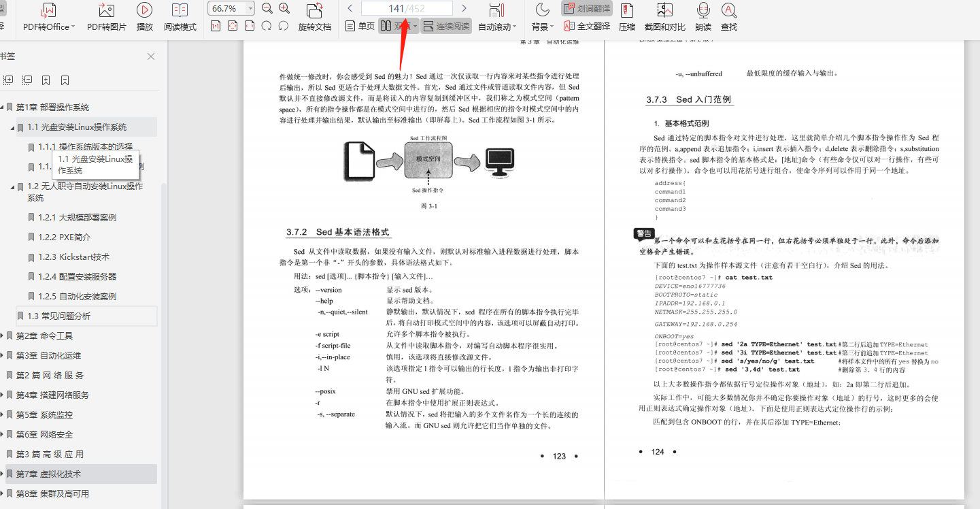The height and width of the screenshot is (509, 980).
Task: Click the fit page icon
Action: pyautogui.click(x=233, y=26)
